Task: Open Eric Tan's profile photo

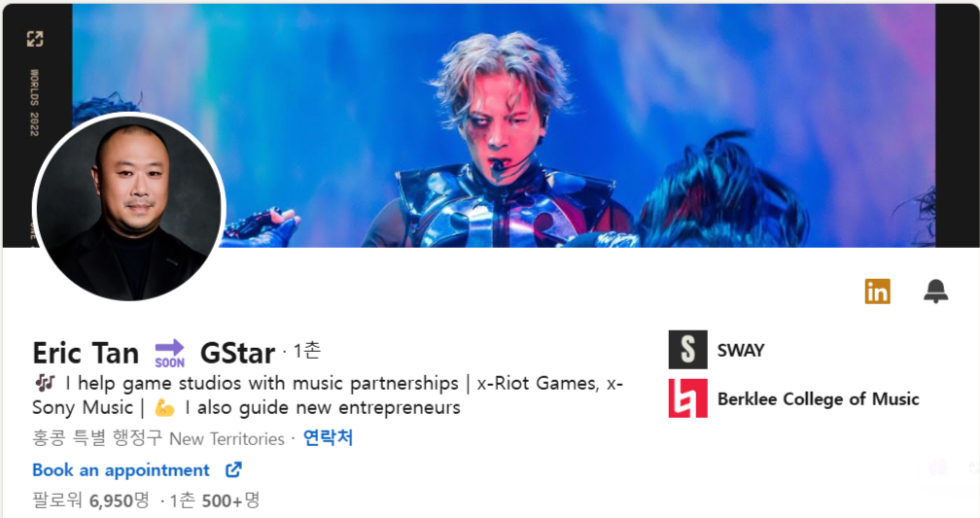Action: pyautogui.click(x=129, y=207)
